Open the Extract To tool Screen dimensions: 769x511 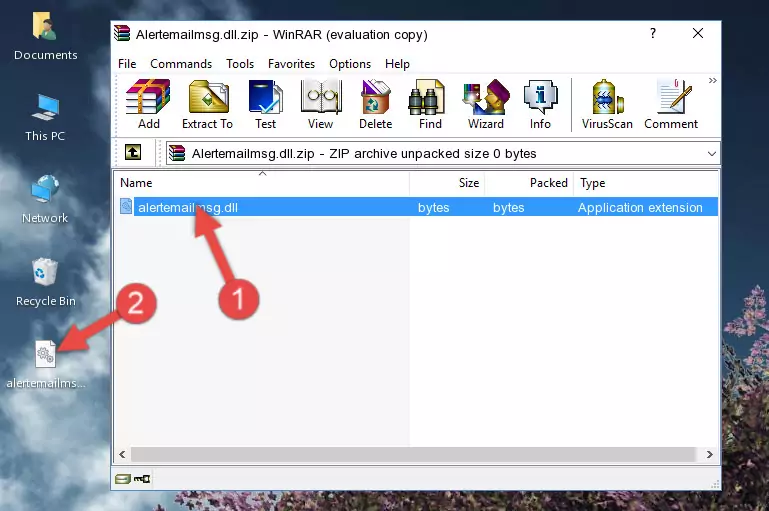207,104
